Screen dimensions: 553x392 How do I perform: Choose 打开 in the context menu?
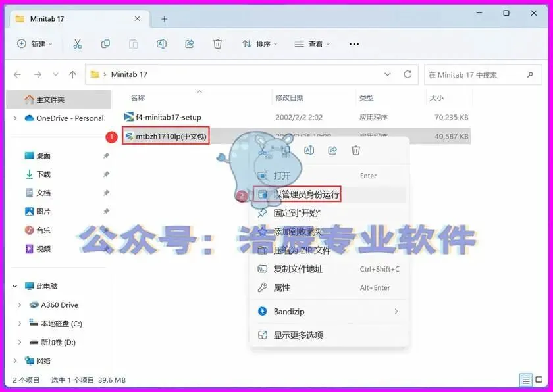click(329, 176)
